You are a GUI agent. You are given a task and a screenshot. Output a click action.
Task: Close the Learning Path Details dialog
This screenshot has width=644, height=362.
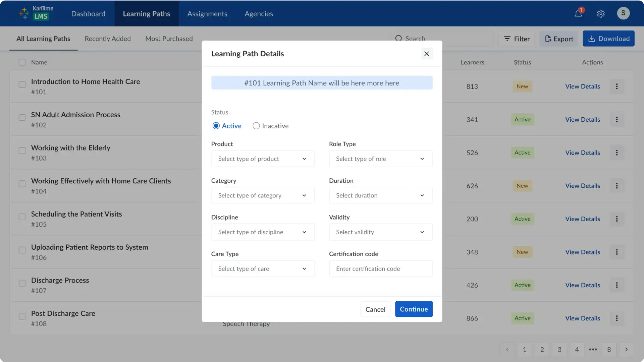427,54
